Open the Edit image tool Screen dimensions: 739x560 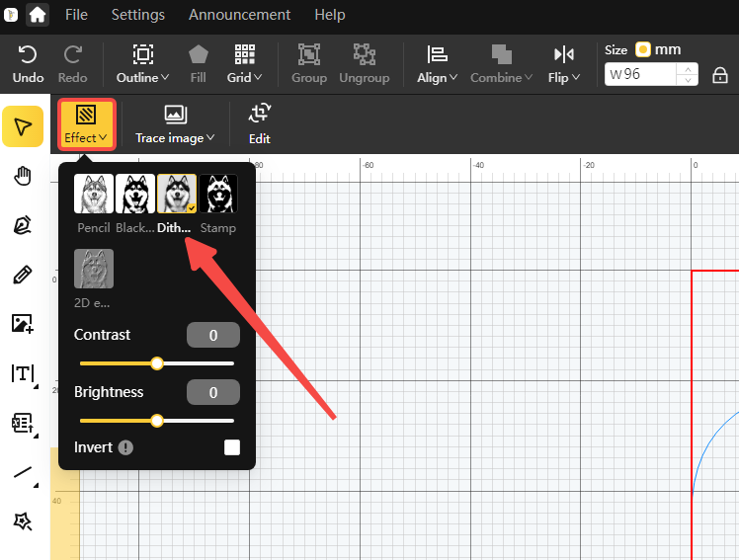pos(259,124)
